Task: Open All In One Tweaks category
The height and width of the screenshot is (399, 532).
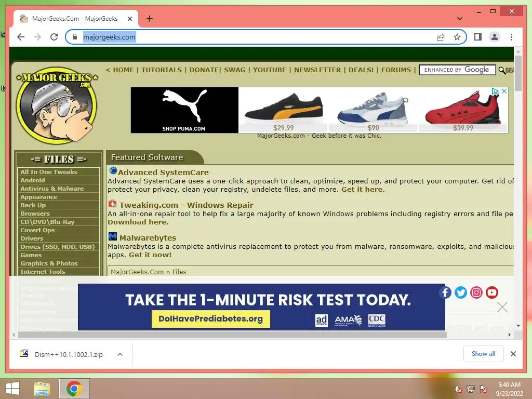Action: click(48, 172)
